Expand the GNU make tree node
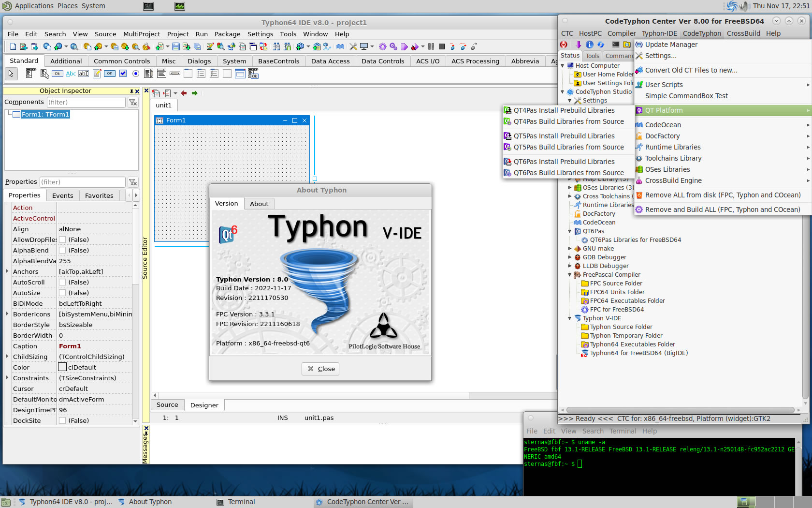 (570, 249)
